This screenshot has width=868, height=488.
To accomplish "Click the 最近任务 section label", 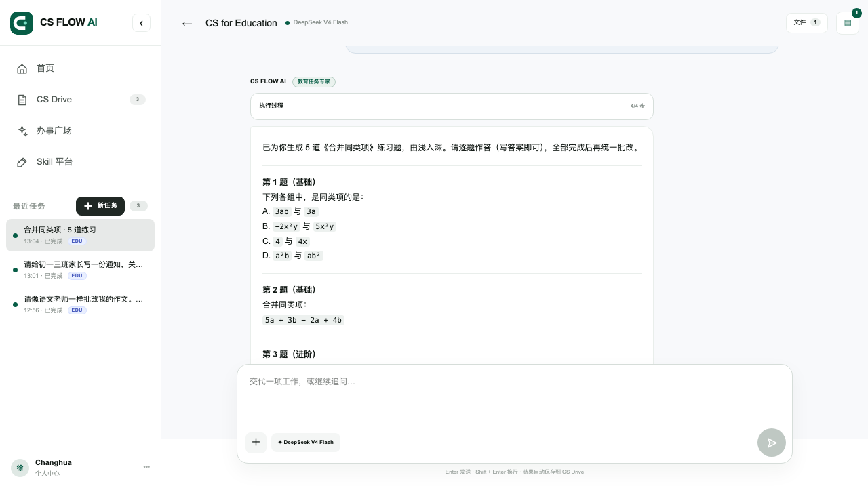I will pos(29,206).
